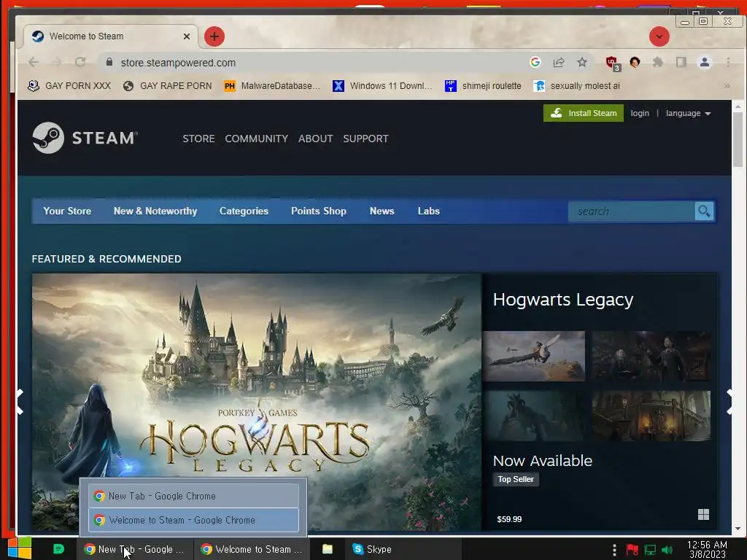Open the Points Shop tab
Image resolution: width=747 pixels, height=560 pixels.
point(319,211)
